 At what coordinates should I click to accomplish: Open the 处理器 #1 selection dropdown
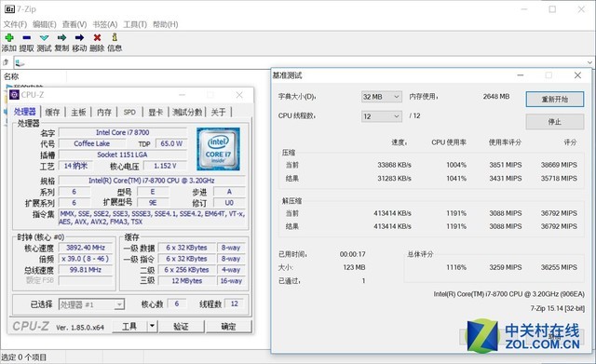[x=91, y=304]
